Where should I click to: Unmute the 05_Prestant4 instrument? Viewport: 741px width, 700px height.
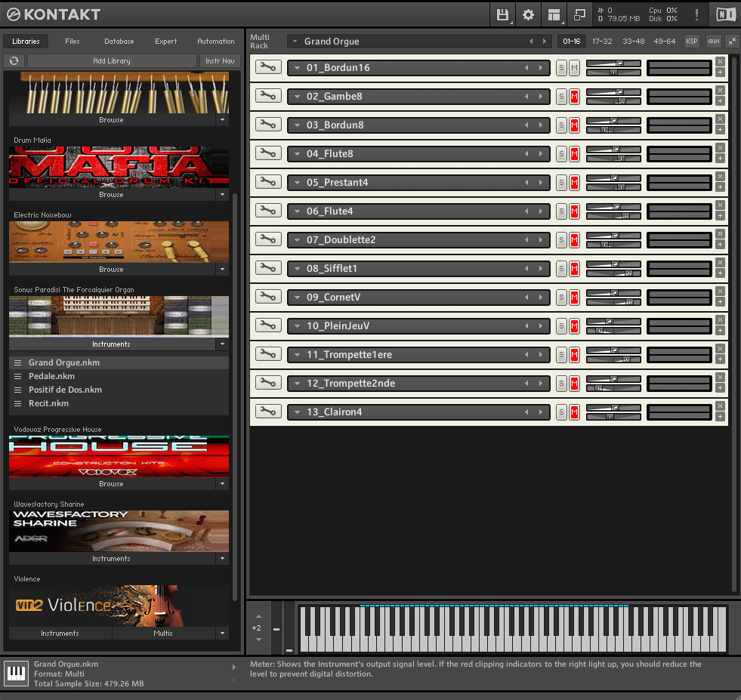(574, 182)
